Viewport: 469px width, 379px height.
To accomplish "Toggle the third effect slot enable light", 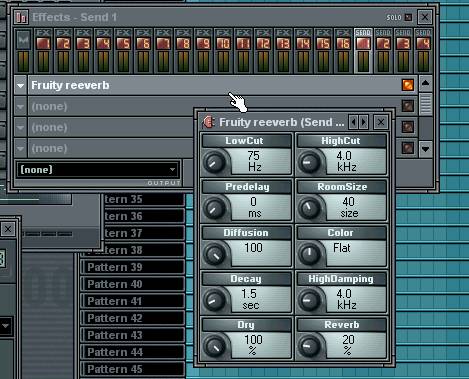I will coord(408,127).
